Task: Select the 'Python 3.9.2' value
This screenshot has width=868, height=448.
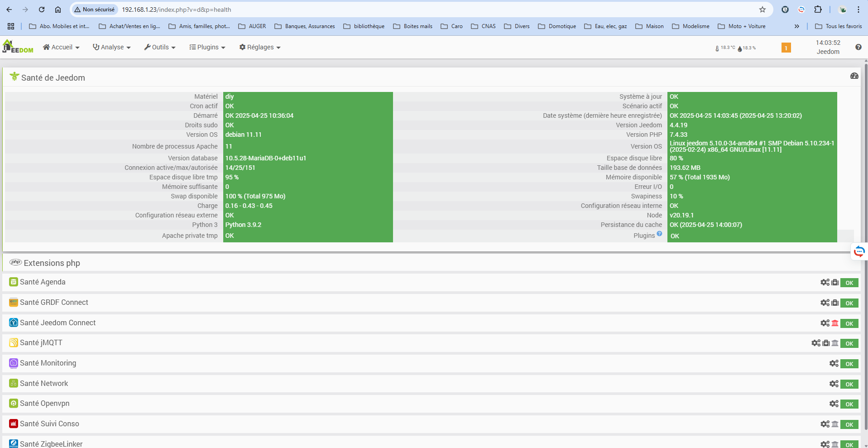Action: tap(243, 225)
